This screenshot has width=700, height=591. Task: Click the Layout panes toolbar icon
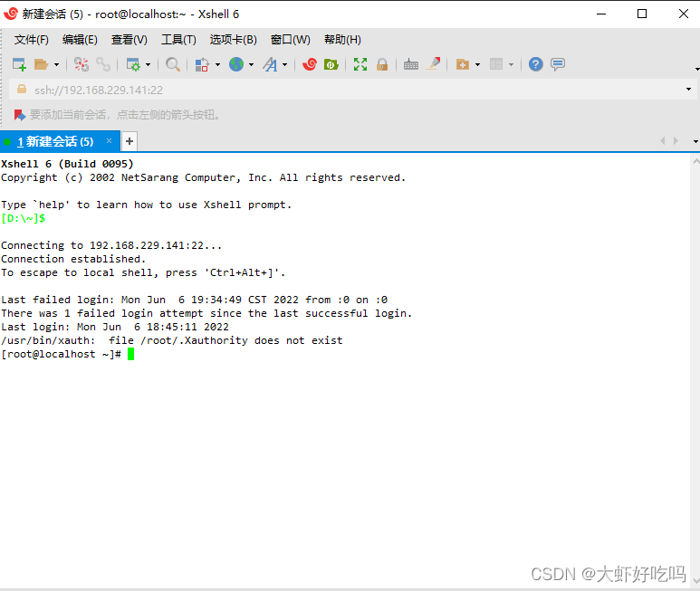[496, 64]
